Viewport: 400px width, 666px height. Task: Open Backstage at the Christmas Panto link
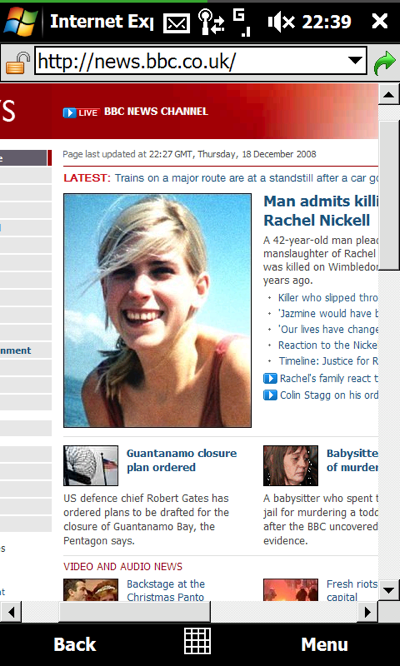pos(166,590)
